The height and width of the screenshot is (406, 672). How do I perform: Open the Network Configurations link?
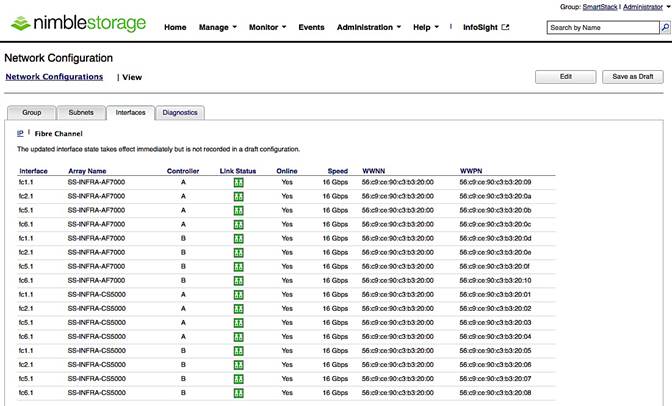(x=54, y=77)
